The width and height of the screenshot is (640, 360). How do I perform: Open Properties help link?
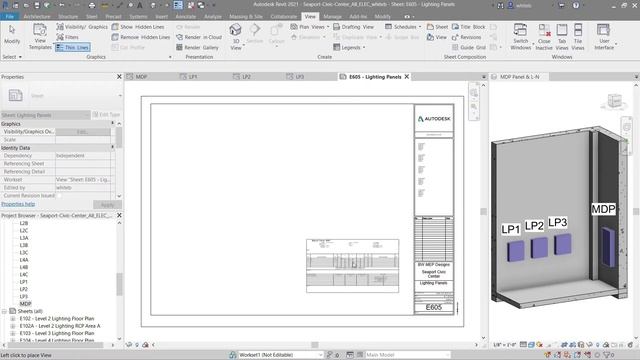pyautogui.click(x=18, y=204)
